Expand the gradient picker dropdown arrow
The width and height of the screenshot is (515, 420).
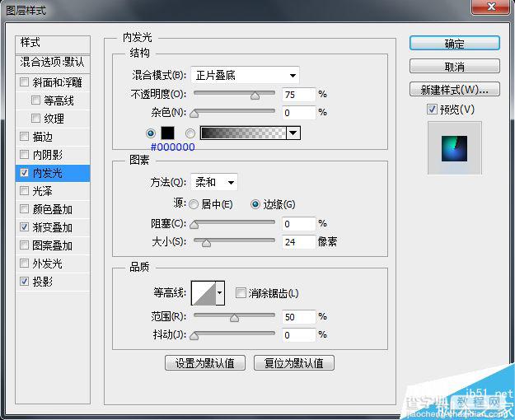coord(293,133)
